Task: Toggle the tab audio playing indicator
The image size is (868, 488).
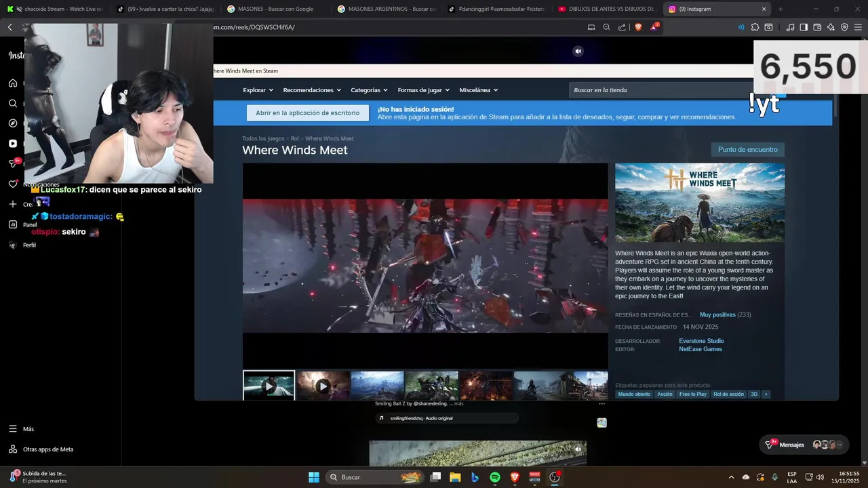Action: (741, 27)
